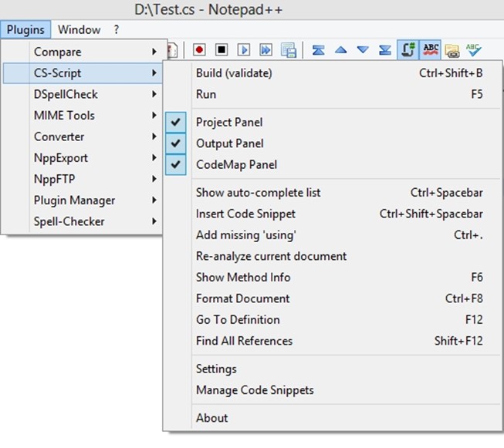Click the blue down triangle toolbar icon
The height and width of the screenshot is (448, 504).
pyautogui.click(x=363, y=50)
